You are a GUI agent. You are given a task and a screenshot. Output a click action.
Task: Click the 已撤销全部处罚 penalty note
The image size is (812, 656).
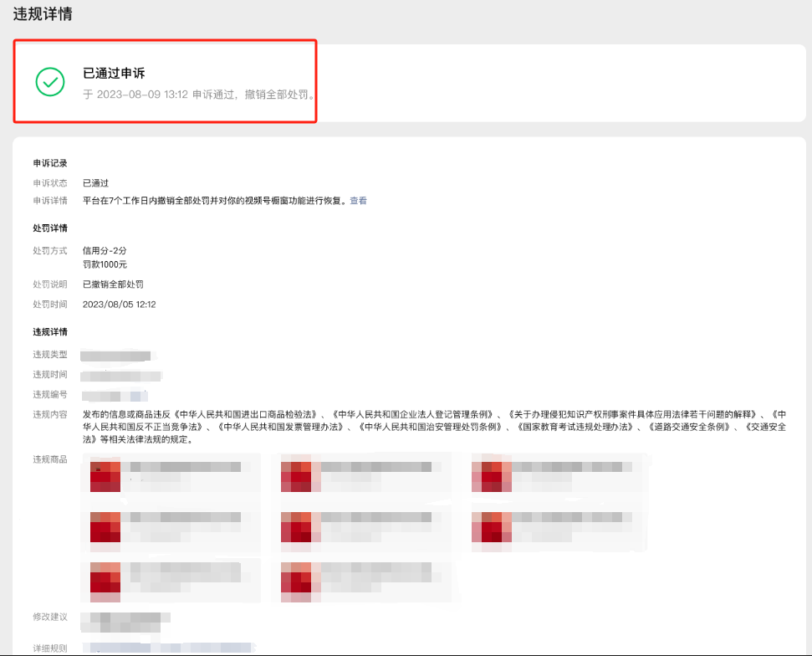tap(113, 284)
